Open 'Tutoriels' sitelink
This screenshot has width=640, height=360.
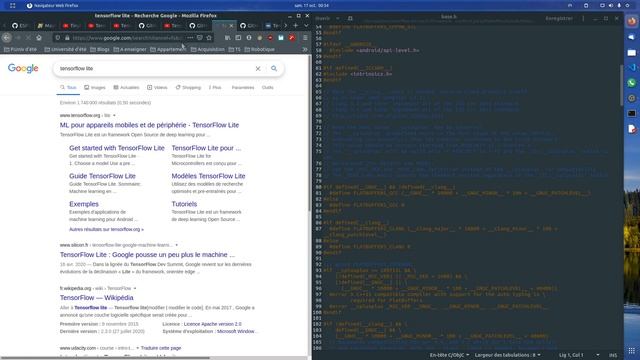(x=184, y=204)
